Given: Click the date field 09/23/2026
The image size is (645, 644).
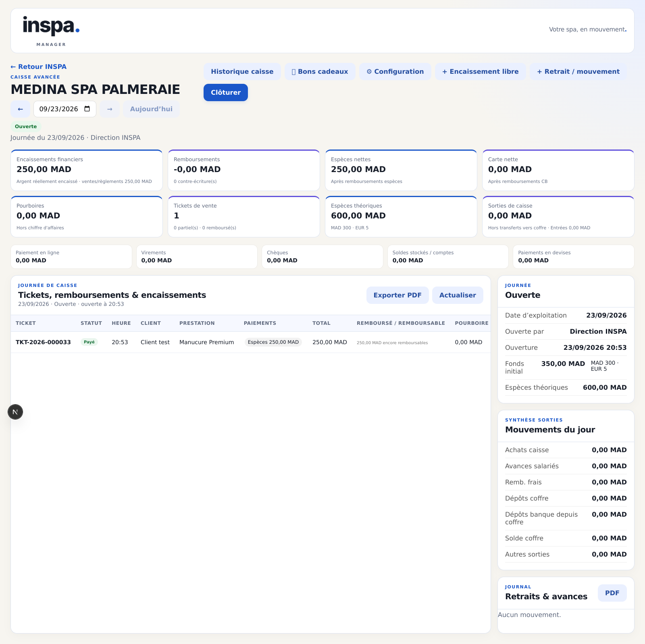Looking at the screenshot, I should point(65,109).
